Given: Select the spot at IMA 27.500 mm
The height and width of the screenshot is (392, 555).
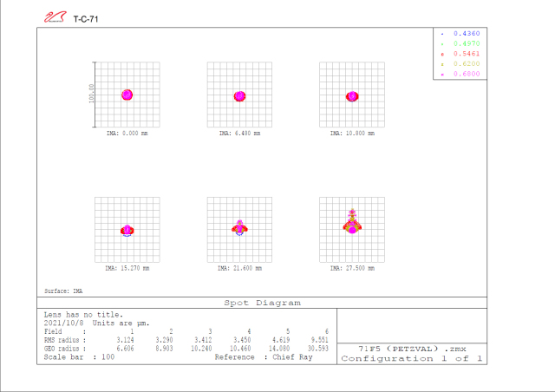Looking at the screenshot, I should coord(352,225).
